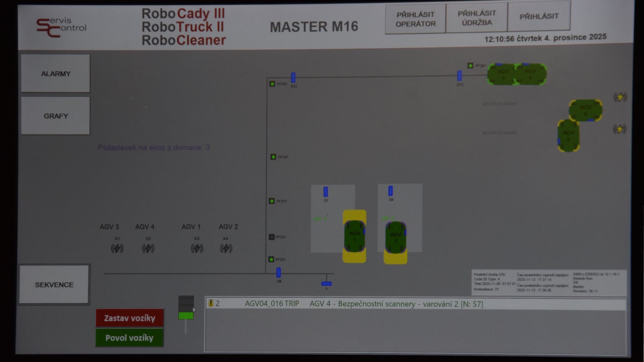Click the blue D13 track marker
Image resolution: width=644 pixels, height=362 pixels.
(459, 76)
